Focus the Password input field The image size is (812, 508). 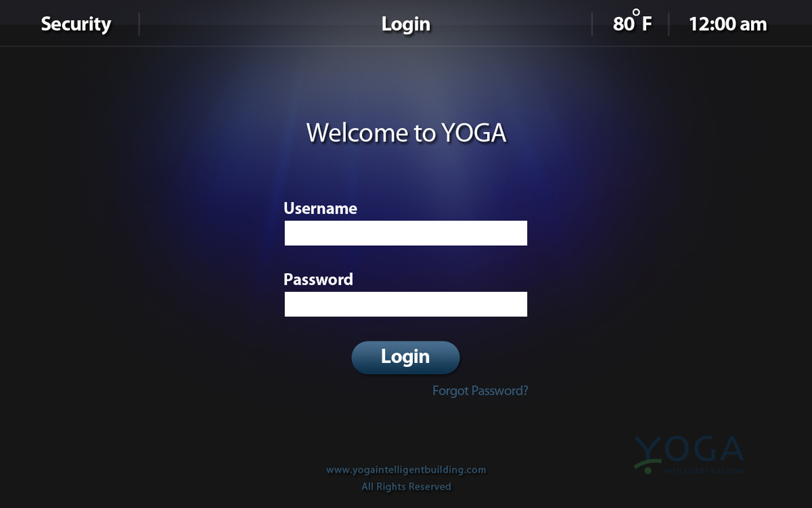click(406, 304)
